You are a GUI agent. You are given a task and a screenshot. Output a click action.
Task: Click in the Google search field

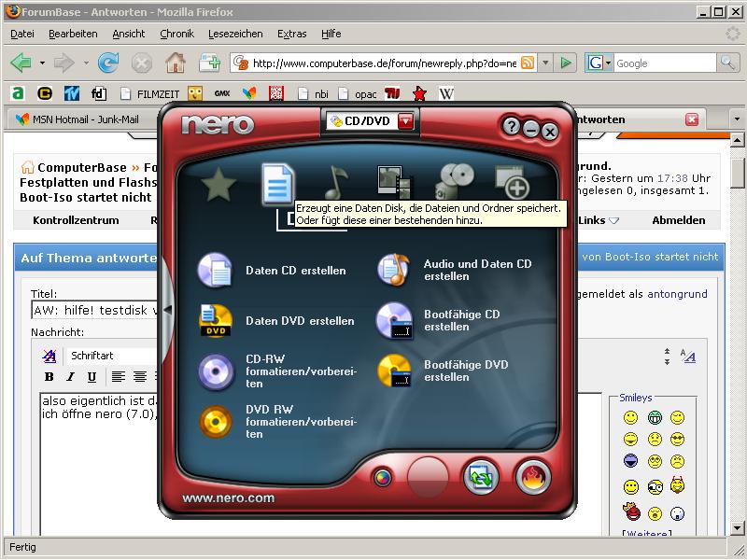(665, 63)
